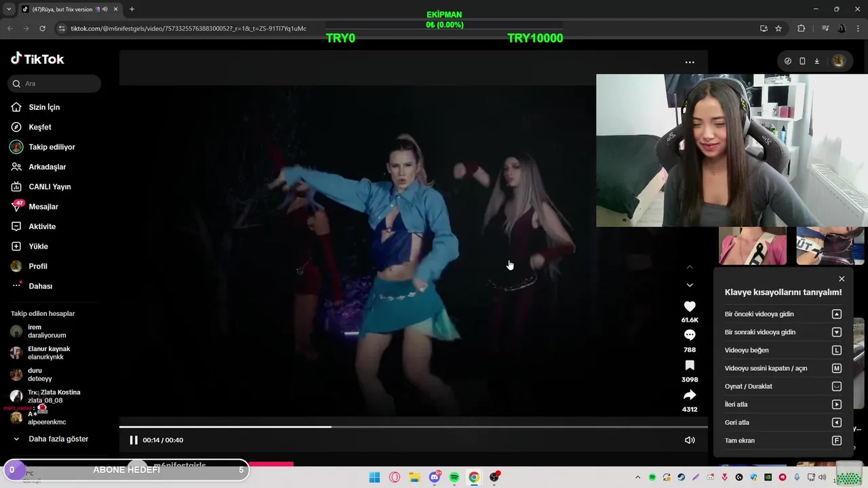Mute the video with speaker icon

(690, 440)
